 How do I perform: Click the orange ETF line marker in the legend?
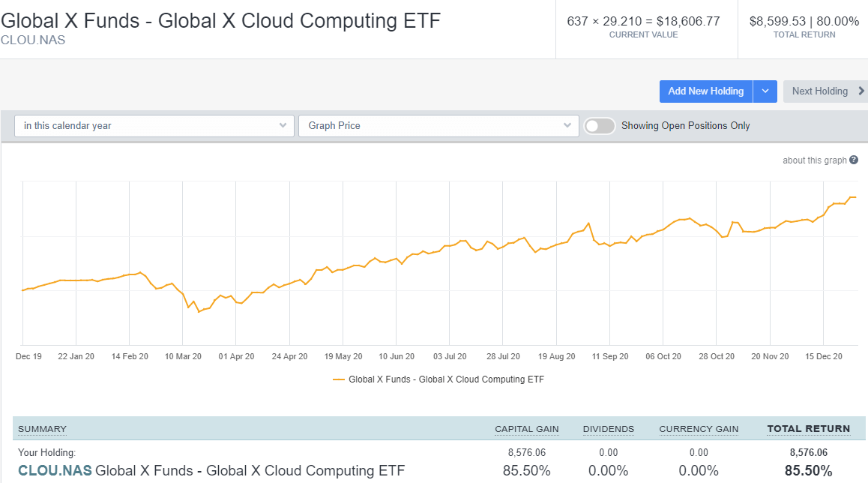pyautogui.click(x=338, y=379)
